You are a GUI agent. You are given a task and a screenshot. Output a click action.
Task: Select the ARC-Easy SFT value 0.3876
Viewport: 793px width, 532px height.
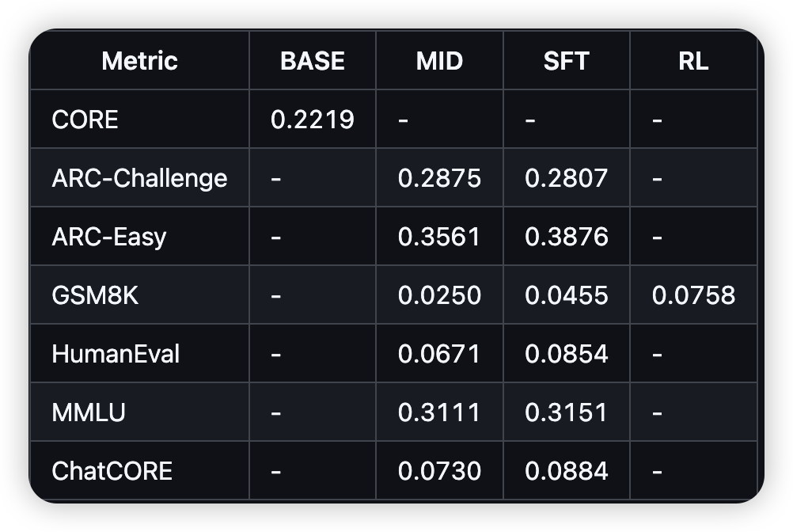point(566,237)
